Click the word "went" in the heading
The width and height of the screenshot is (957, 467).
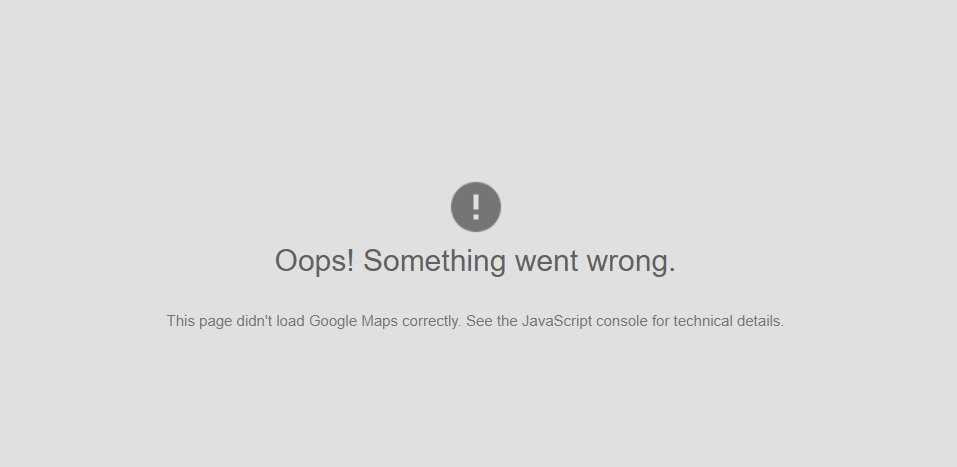[x=546, y=261]
